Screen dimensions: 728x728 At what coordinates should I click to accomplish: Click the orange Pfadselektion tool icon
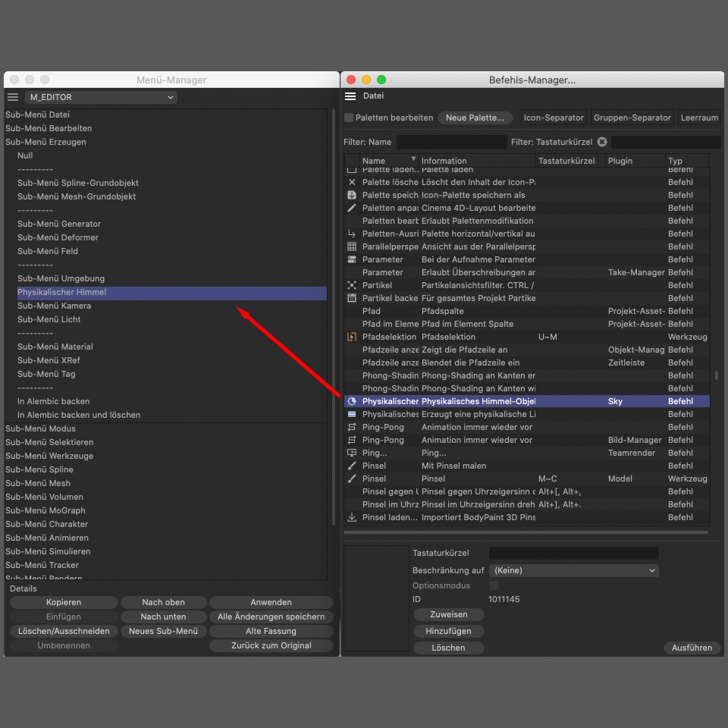[352, 337]
